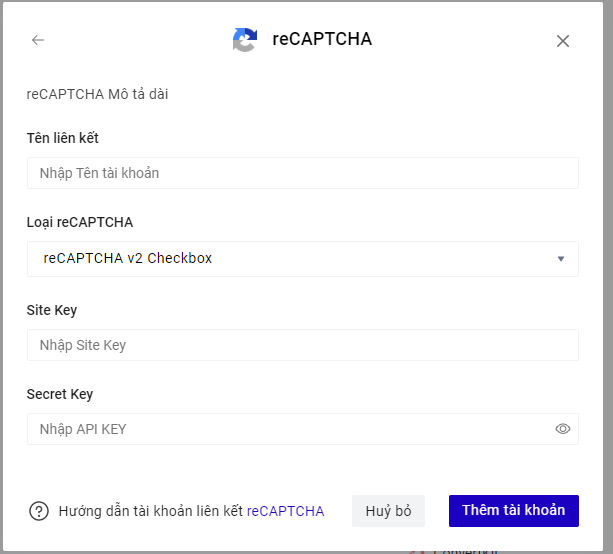Image resolution: width=613 pixels, height=554 pixels.
Task: Click the Hướng dẫn tài khoản liên kết text
Action: (x=151, y=511)
